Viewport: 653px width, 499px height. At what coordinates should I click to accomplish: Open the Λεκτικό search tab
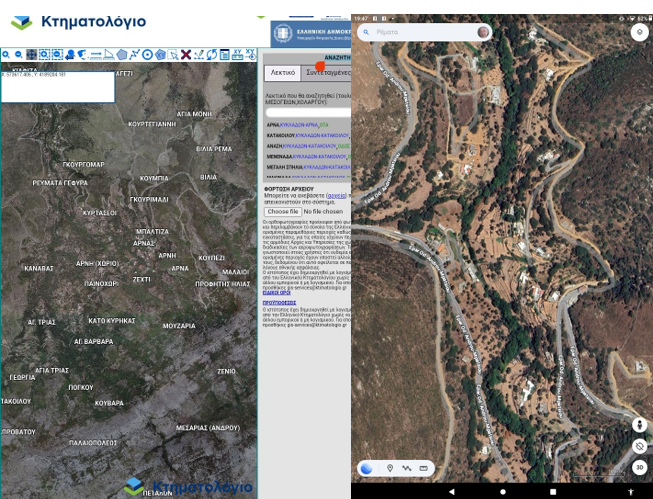click(x=283, y=73)
